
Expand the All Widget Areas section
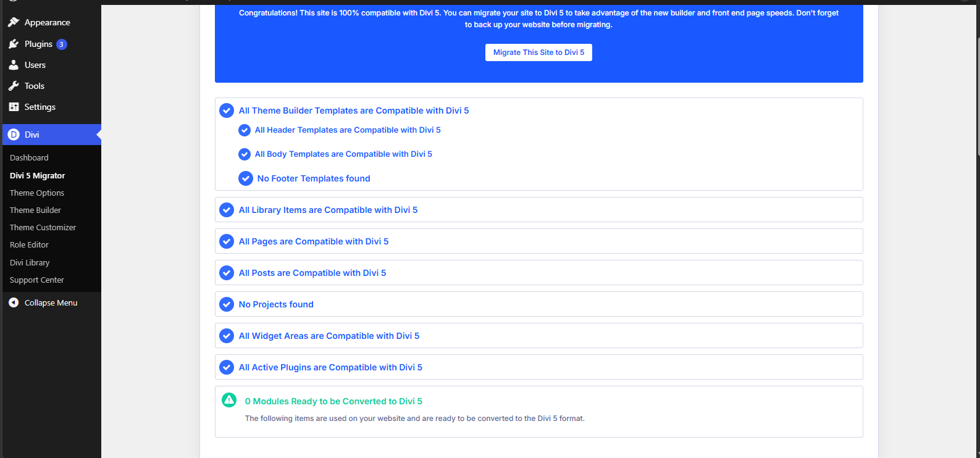pyautogui.click(x=538, y=336)
